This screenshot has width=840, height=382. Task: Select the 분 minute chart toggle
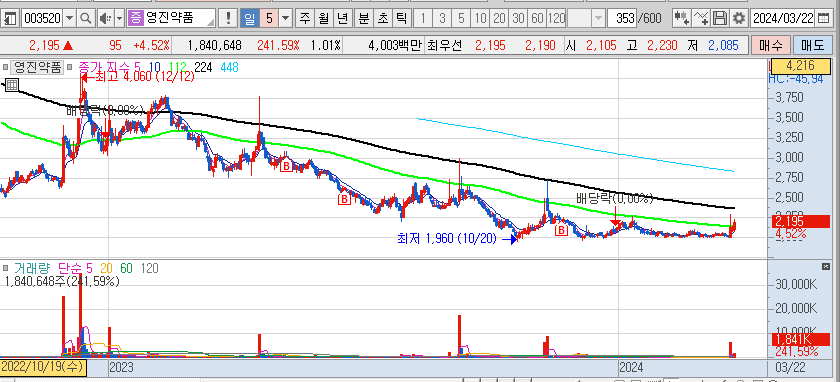tap(364, 19)
